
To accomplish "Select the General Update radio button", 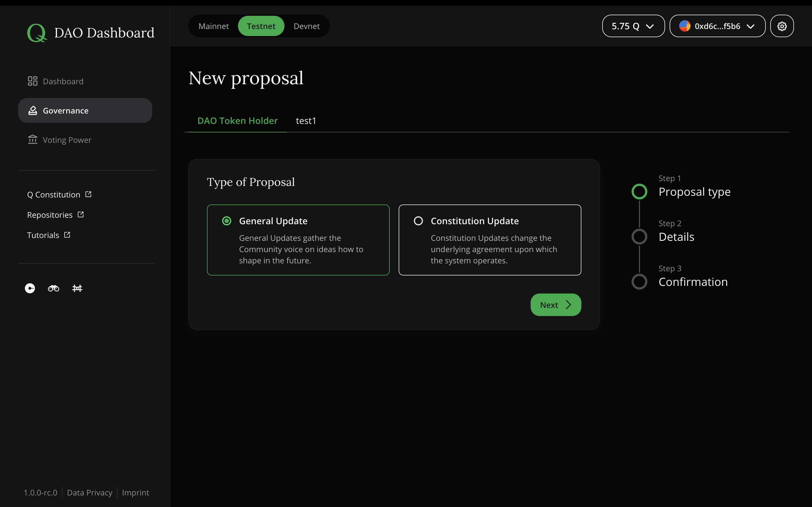I will point(226,221).
